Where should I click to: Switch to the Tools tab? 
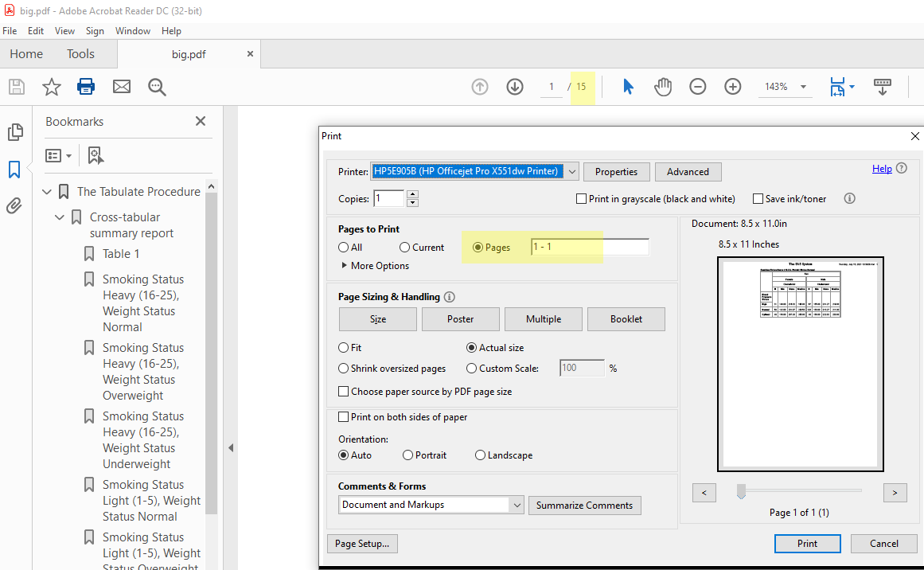point(80,53)
